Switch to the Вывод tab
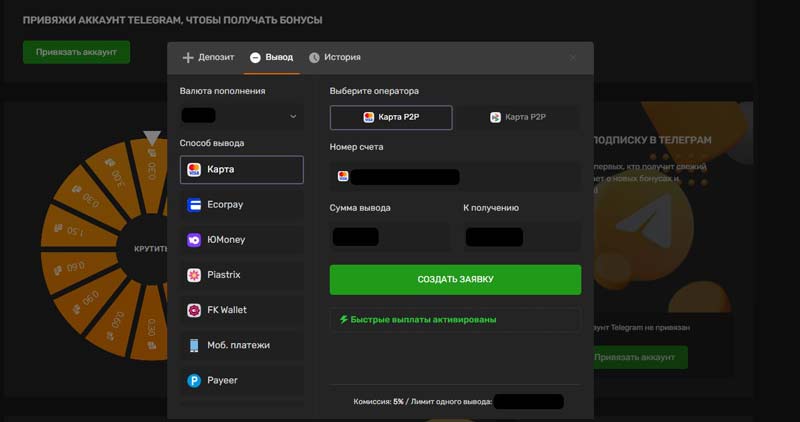 point(271,58)
